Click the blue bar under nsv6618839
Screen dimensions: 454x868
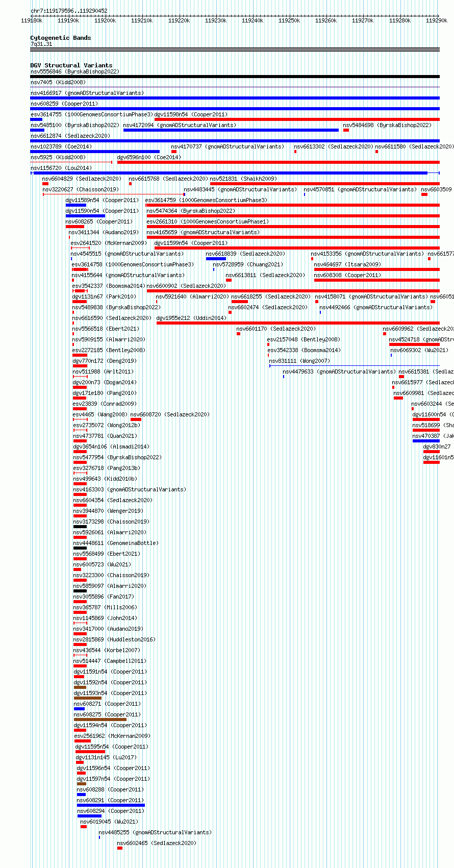point(216,259)
